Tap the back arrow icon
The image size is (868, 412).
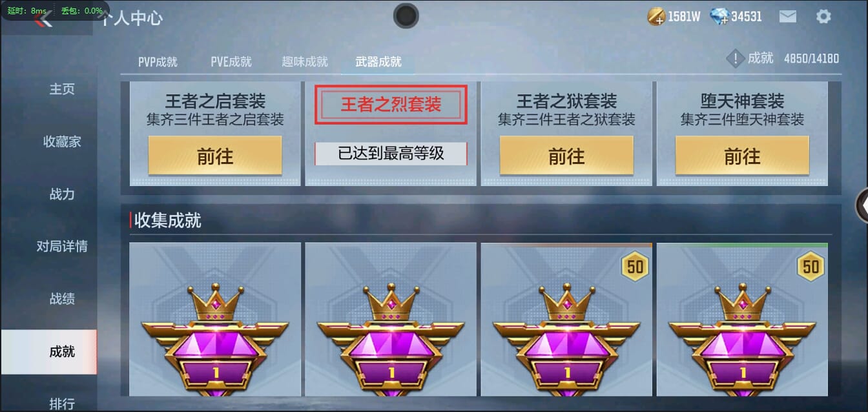click(44, 19)
